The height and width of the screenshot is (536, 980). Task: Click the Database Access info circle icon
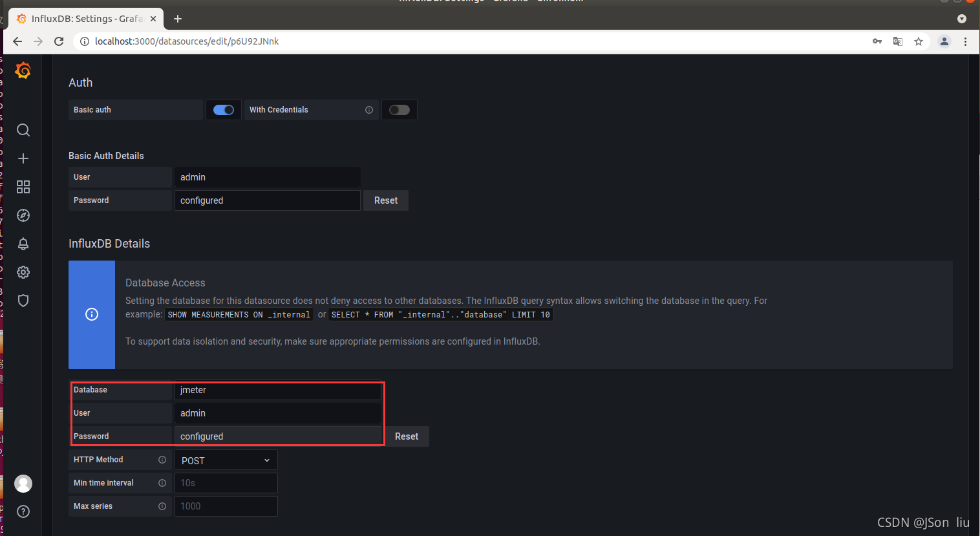tap(92, 314)
